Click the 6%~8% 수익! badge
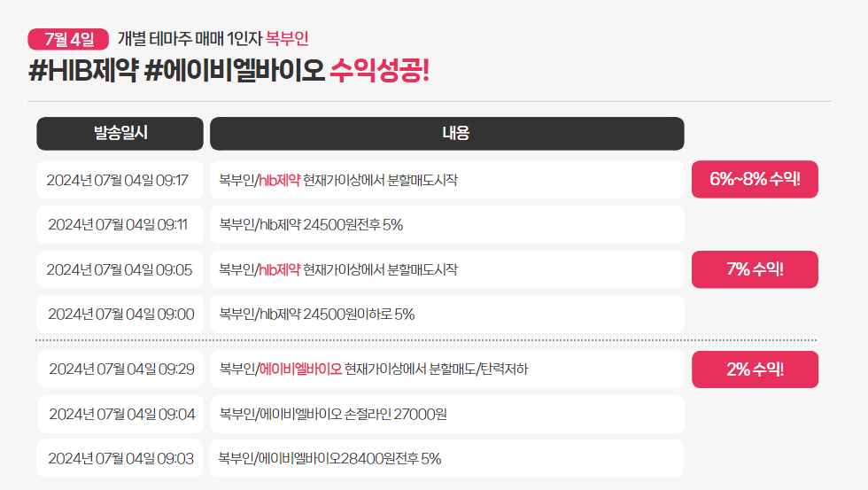Screen dimensions: 868x490 point(755,179)
